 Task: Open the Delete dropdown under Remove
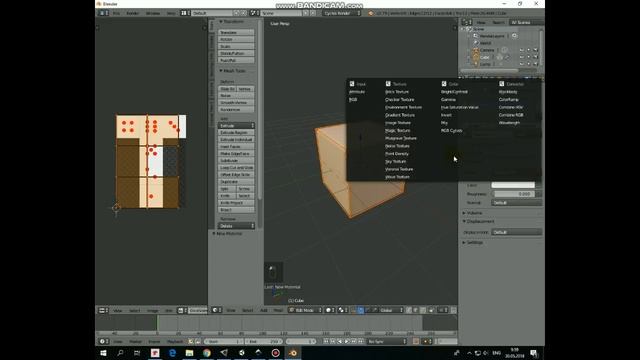click(x=236, y=226)
